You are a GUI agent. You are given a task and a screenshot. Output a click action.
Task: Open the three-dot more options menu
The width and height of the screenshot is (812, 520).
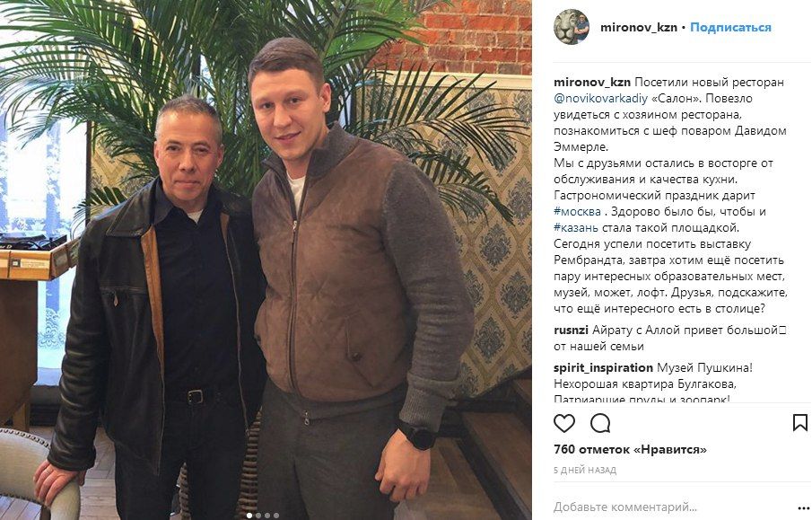pos(802,508)
